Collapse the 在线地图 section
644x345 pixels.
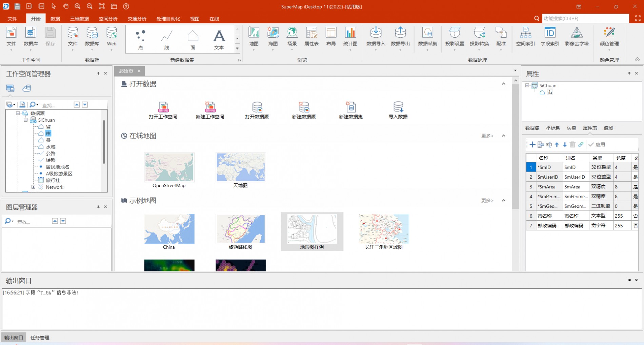tap(503, 136)
